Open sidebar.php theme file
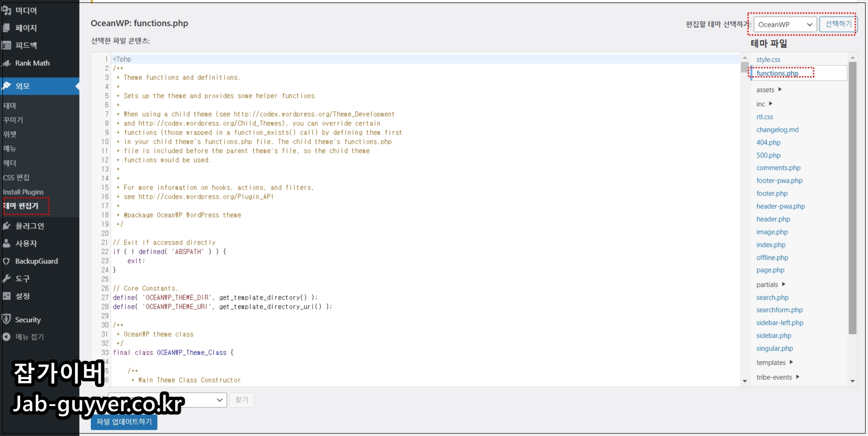Image resolution: width=868 pixels, height=436 pixels. (x=773, y=336)
